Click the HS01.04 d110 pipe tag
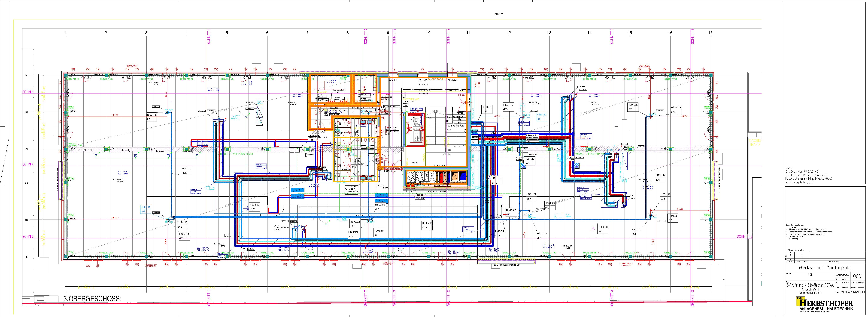The height and width of the screenshot is (317, 868). tap(487, 109)
